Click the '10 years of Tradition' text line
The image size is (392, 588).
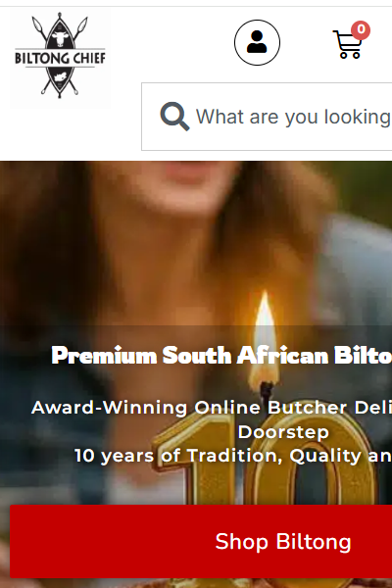coord(232,456)
